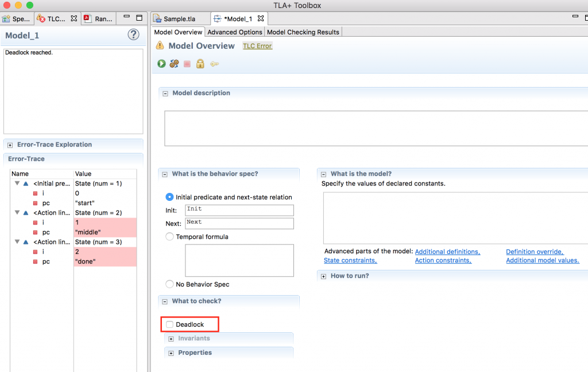This screenshot has width=588, height=372.
Task: Switch to the Sample.tla editor tab
Action: tap(180, 19)
